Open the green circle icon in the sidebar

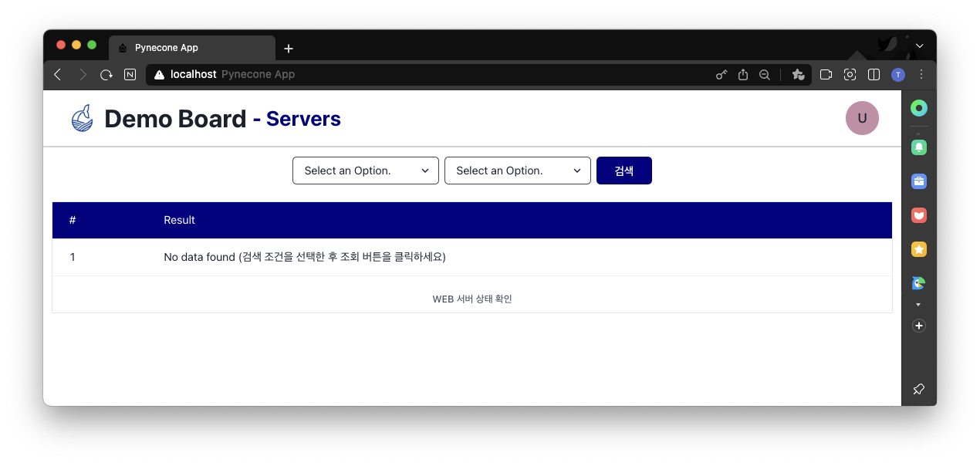(918, 108)
